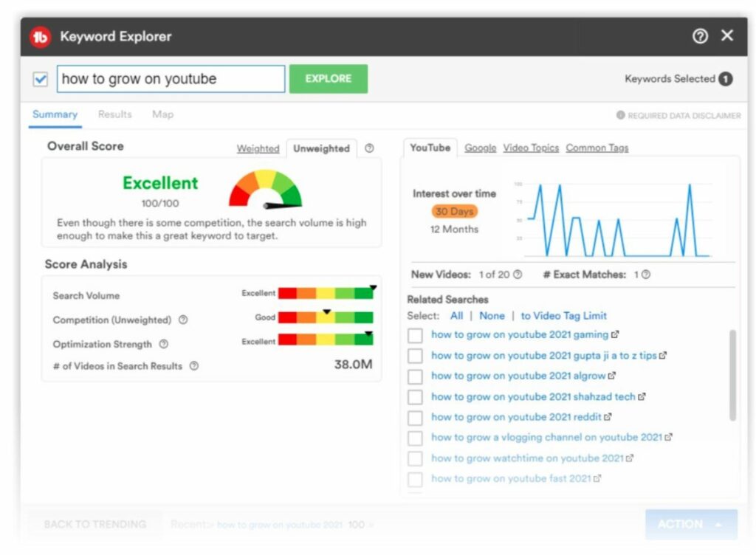756x555 pixels.
Task: Check the 'watchtime on youtube 2021' box
Action: (x=415, y=458)
